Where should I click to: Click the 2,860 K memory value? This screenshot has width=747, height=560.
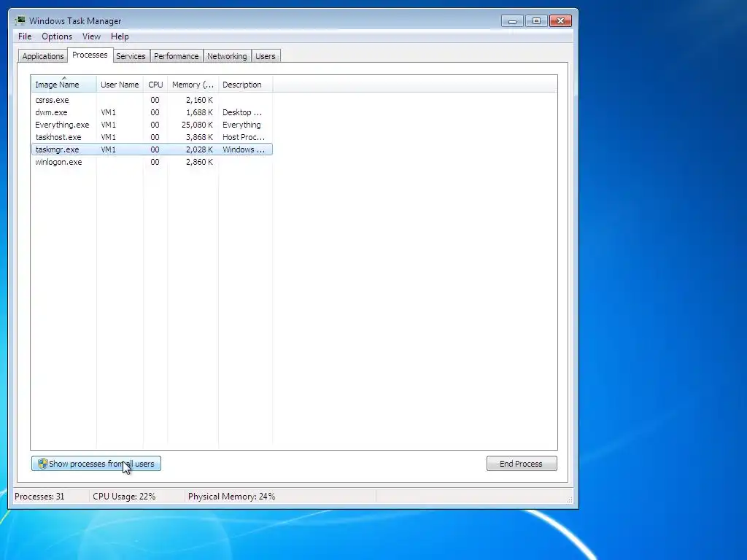[x=200, y=162]
